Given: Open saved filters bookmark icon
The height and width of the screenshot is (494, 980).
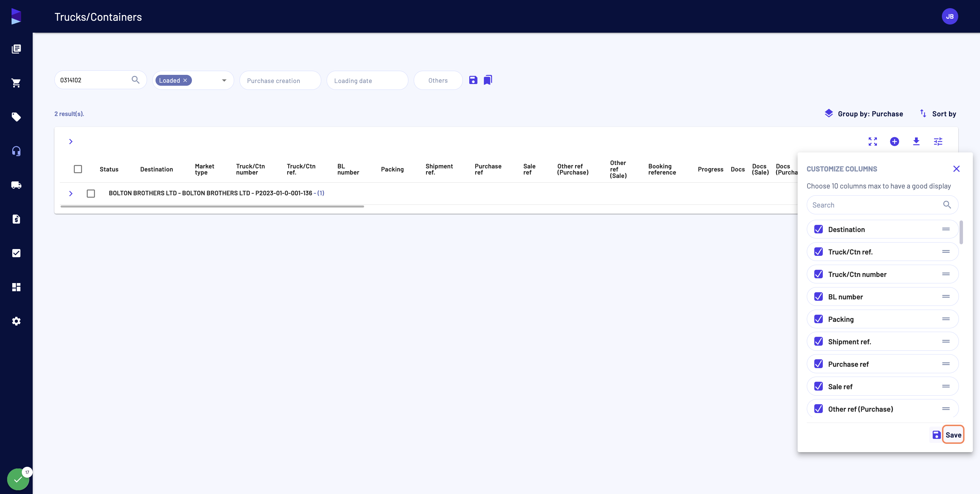Looking at the screenshot, I should 488,80.
